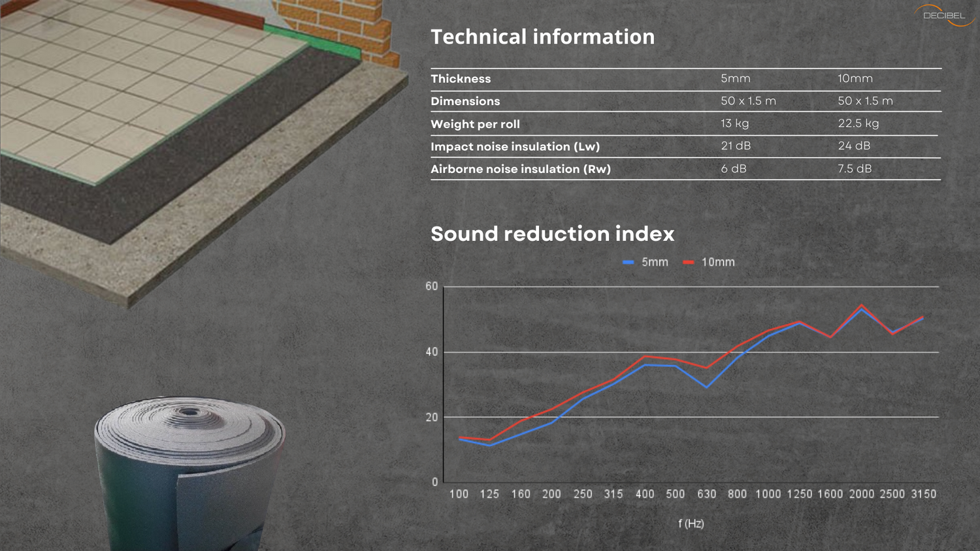980x551 pixels.
Task: Click the '20' y-axis label
Action: [x=432, y=417]
